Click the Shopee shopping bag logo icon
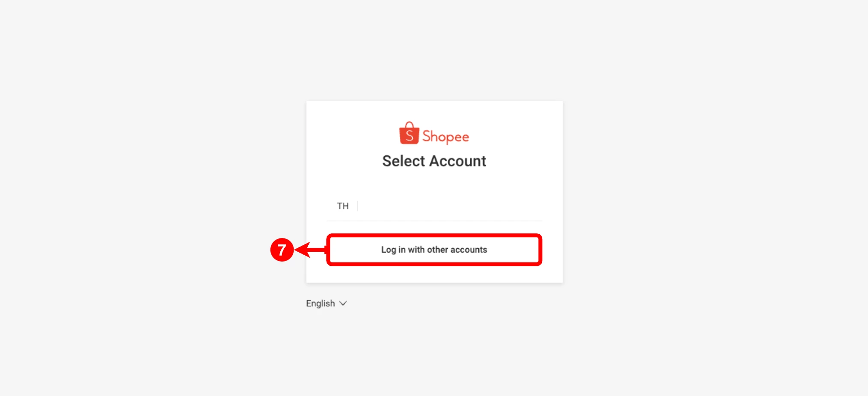Image resolution: width=868 pixels, height=396 pixels. (409, 133)
